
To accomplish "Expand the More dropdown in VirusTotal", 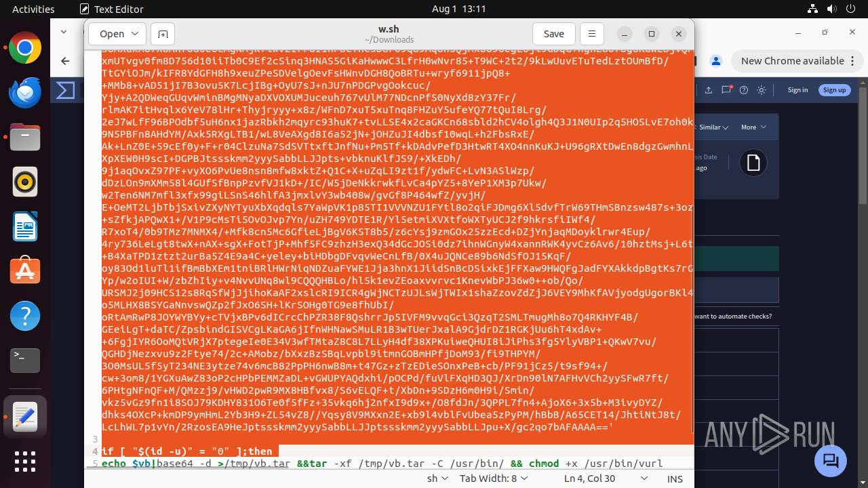I will (753, 127).
